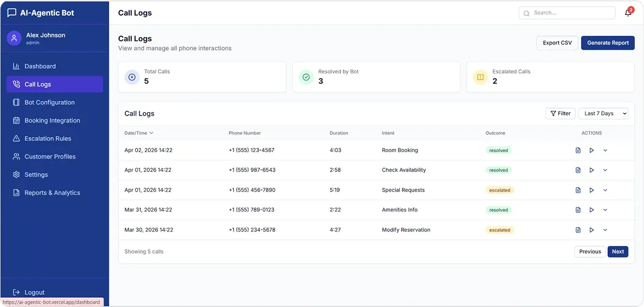Click the Showing 5 calls text
This screenshot has width=644, height=307.
144,251
